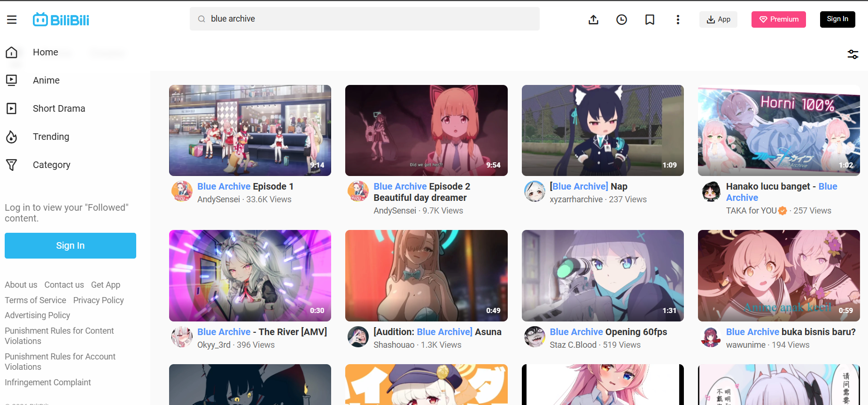The height and width of the screenshot is (405, 868).
Task: Select Short Drama in the sidebar
Action: (59, 108)
